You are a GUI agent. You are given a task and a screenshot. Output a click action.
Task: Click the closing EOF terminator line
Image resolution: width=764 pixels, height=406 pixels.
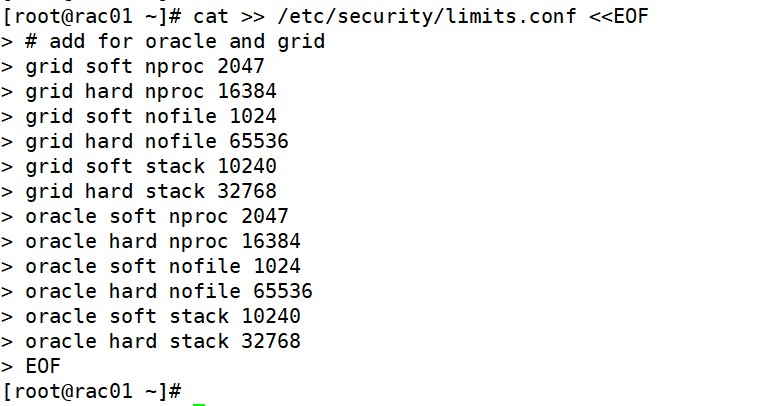pos(43,367)
